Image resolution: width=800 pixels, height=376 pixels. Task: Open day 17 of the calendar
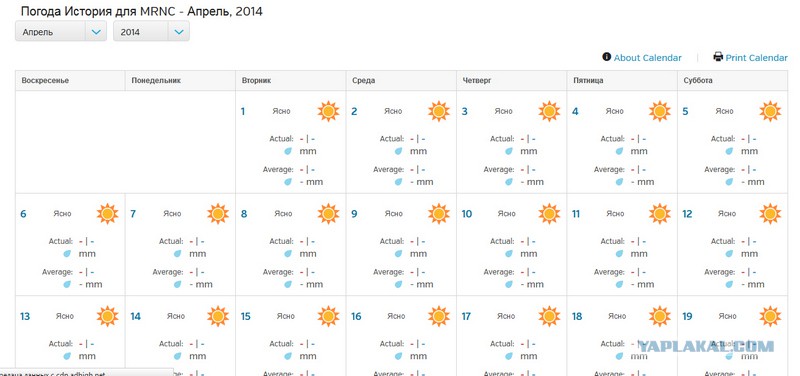coord(466,316)
